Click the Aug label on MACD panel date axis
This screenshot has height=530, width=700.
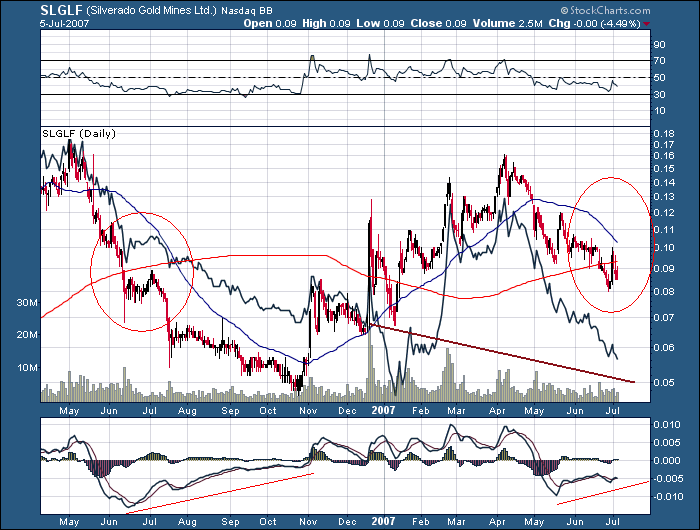pyautogui.click(x=187, y=522)
